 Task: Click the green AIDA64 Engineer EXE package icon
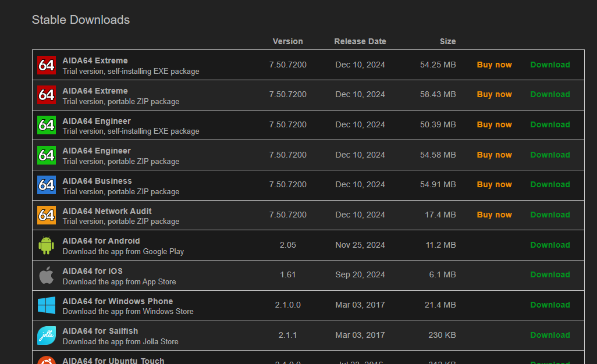coord(46,125)
